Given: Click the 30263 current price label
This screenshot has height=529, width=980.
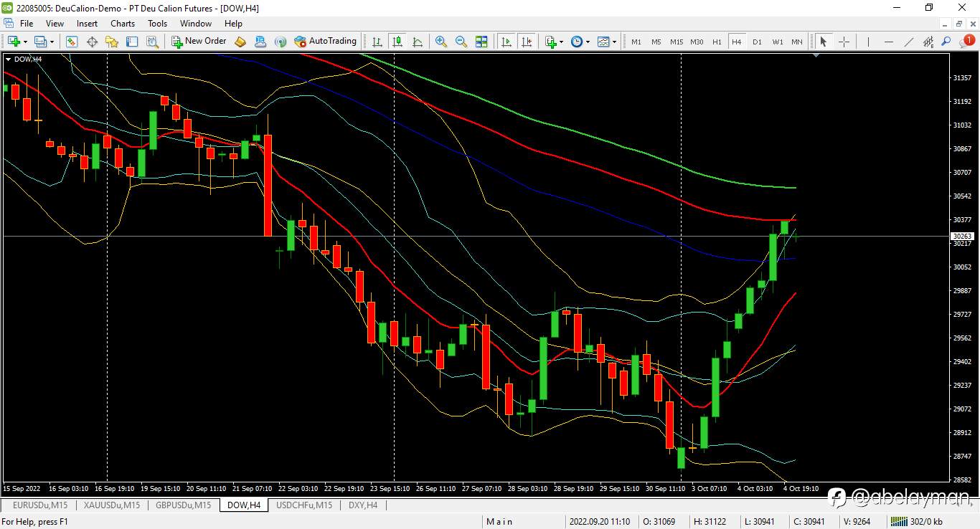Looking at the screenshot, I should 961,236.
